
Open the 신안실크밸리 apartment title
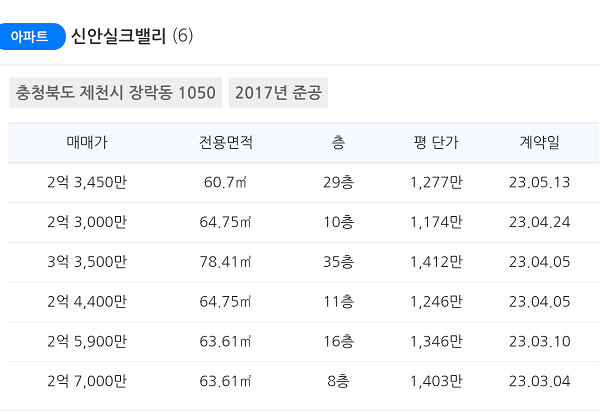coord(119,37)
